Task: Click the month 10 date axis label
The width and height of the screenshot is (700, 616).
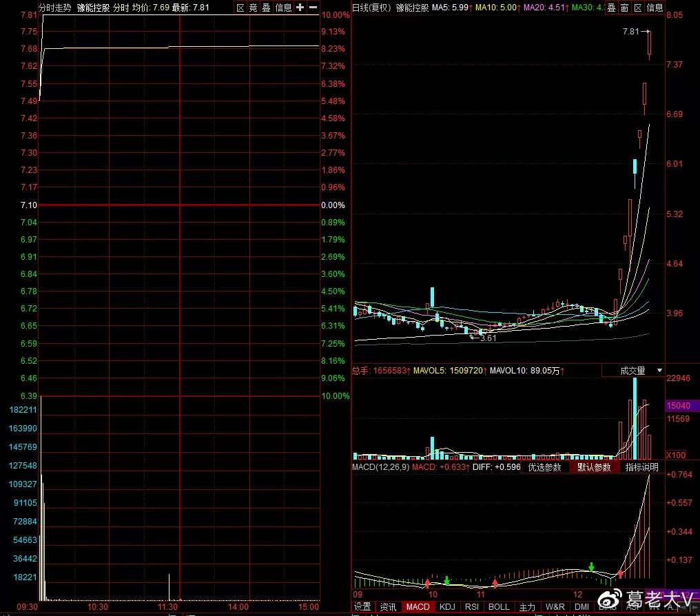Action: 433,594
